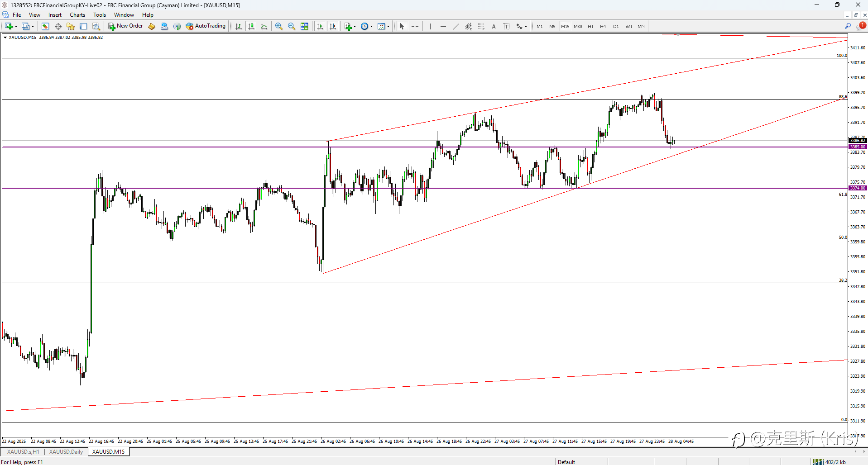The width and height of the screenshot is (868, 465).
Task: Toggle the chart shift button
Action: point(333,26)
